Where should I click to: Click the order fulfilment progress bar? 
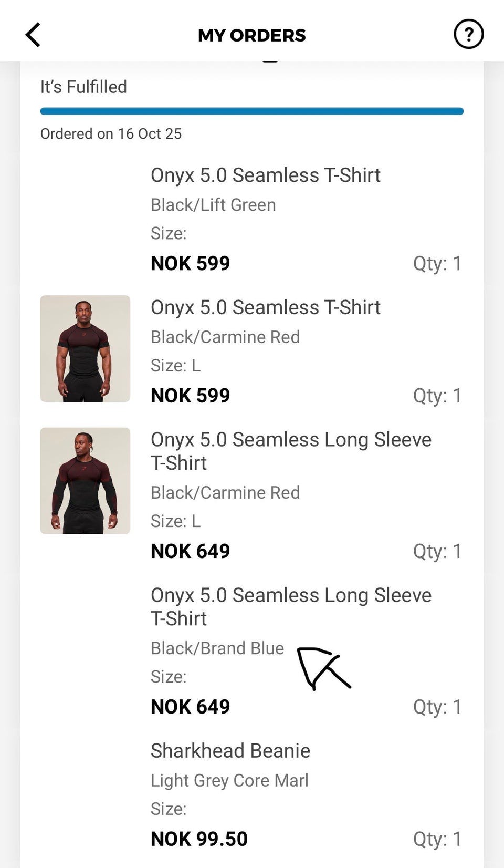pos(252,111)
